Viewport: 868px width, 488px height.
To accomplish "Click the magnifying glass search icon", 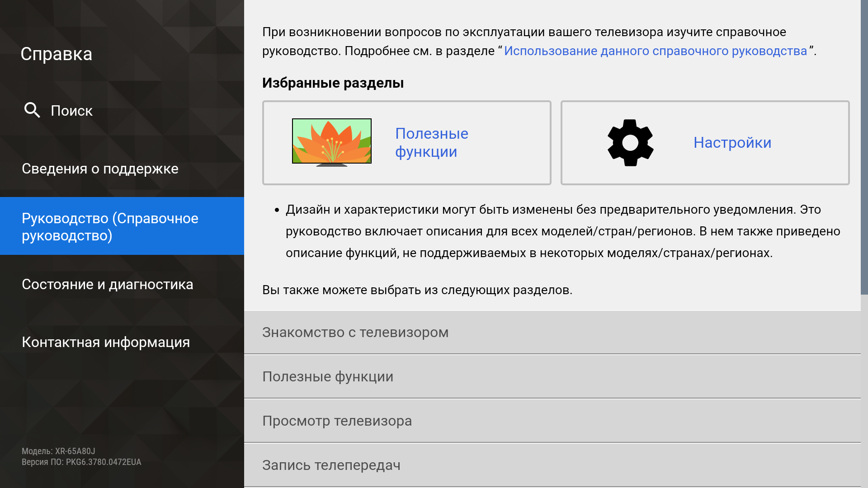I will [x=32, y=110].
